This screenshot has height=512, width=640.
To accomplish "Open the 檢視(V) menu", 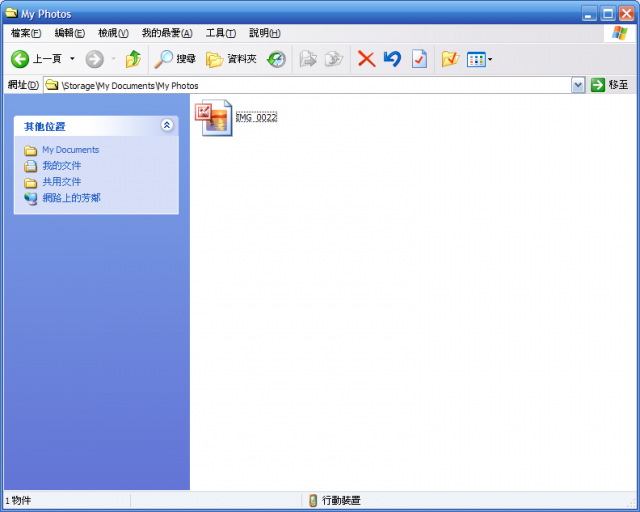I will (113, 33).
